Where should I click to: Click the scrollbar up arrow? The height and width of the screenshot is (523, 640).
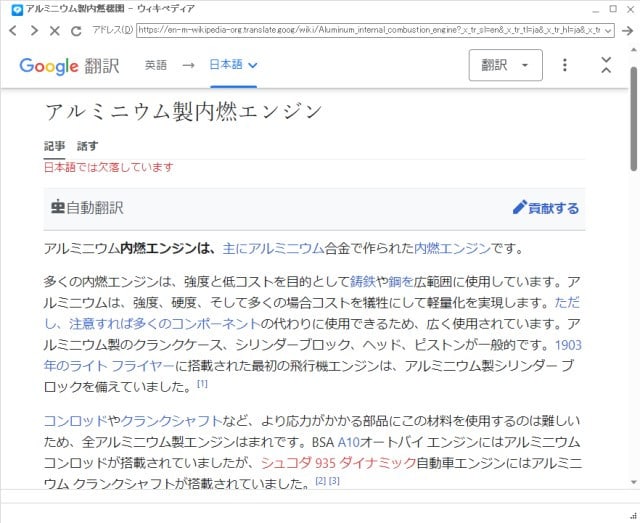point(633,50)
